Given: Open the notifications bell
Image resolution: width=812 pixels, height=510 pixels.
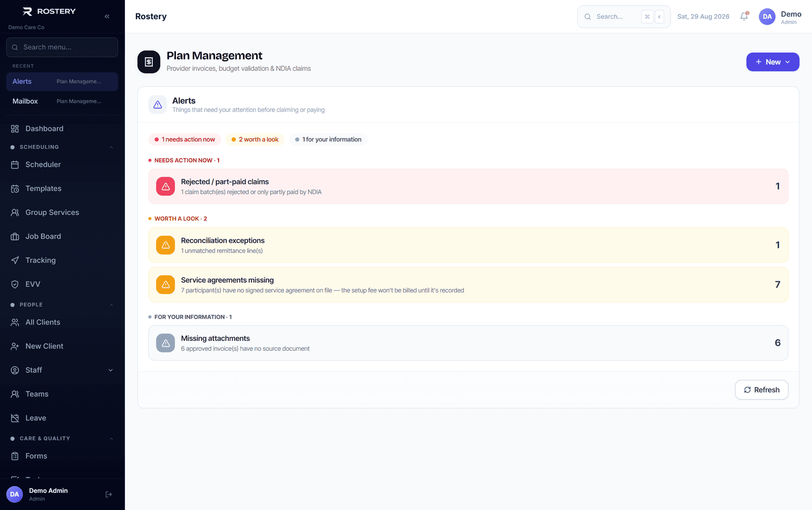Looking at the screenshot, I should (x=744, y=16).
